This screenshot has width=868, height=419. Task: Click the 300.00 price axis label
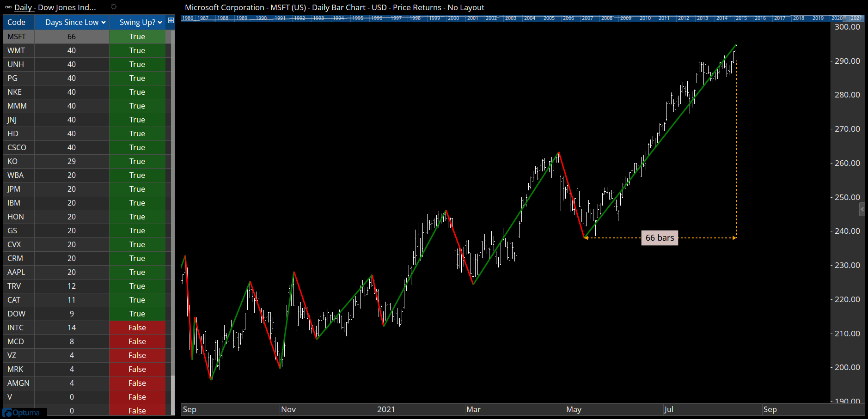tap(847, 27)
